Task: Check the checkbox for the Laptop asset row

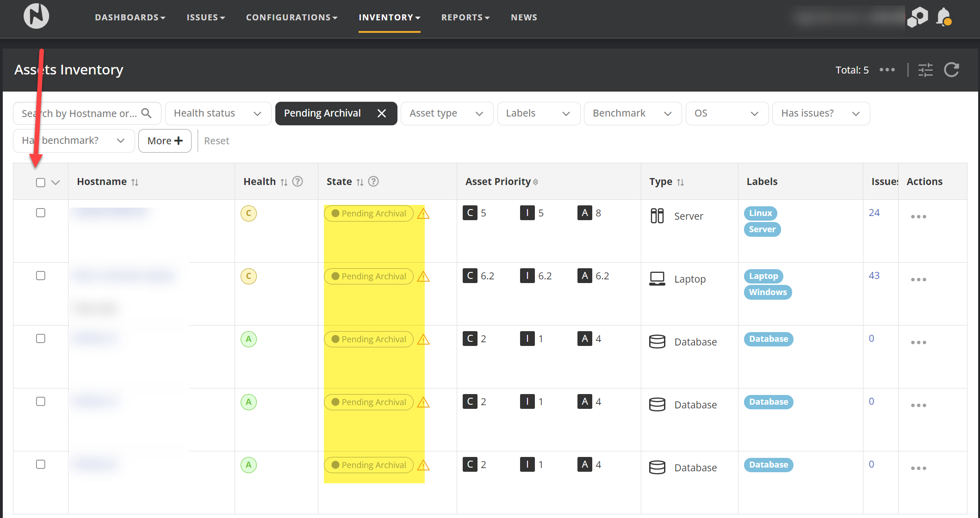Action: click(41, 276)
